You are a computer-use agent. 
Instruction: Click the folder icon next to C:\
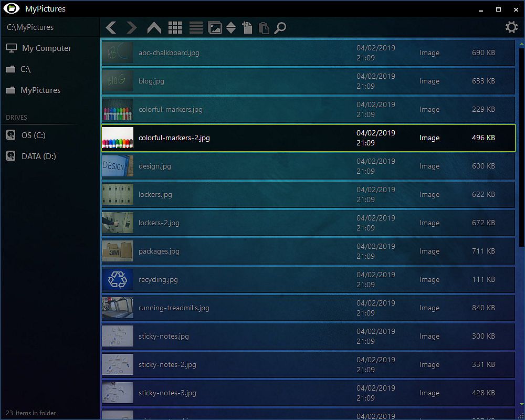[x=10, y=69]
